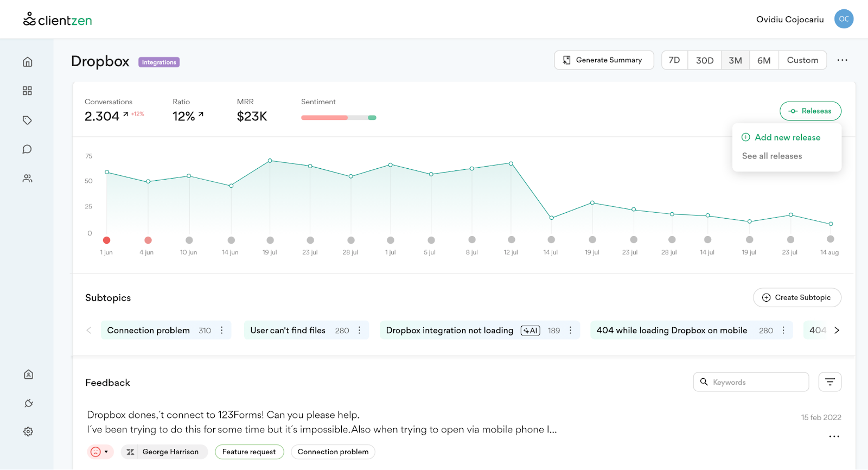Image resolution: width=868 pixels, height=470 pixels.
Task: Click the Integrations label badge
Action: (x=159, y=62)
